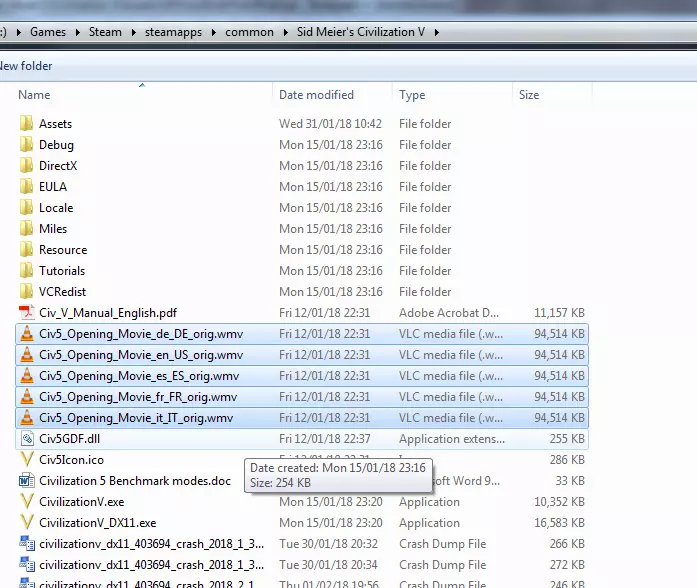Image resolution: width=697 pixels, height=588 pixels.
Task: Click the 11,157 KB size value
Action: pyautogui.click(x=559, y=312)
